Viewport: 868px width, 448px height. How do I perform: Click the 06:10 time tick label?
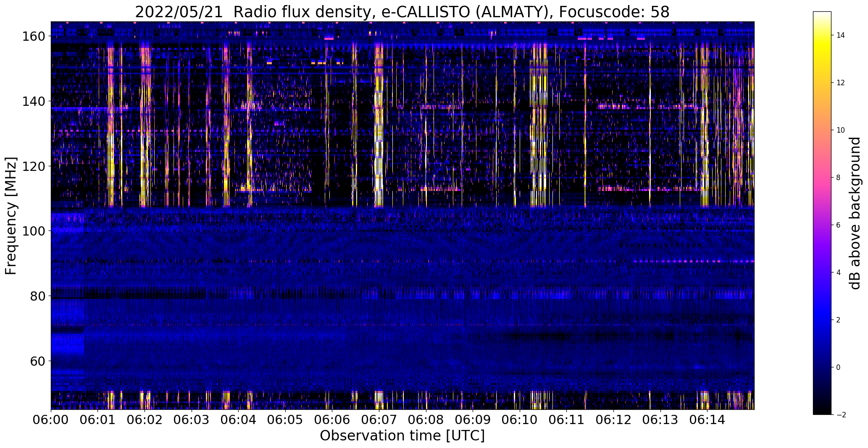[x=520, y=419]
